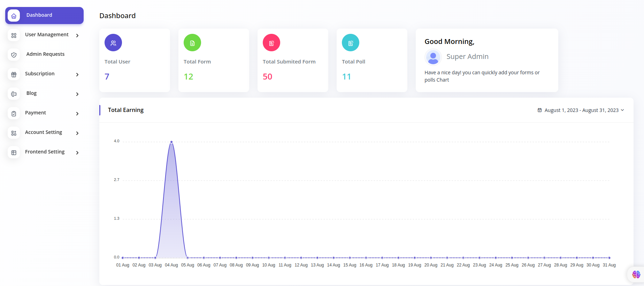The image size is (644, 286).
Task: Open the Payment menu item
Action: 44,113
